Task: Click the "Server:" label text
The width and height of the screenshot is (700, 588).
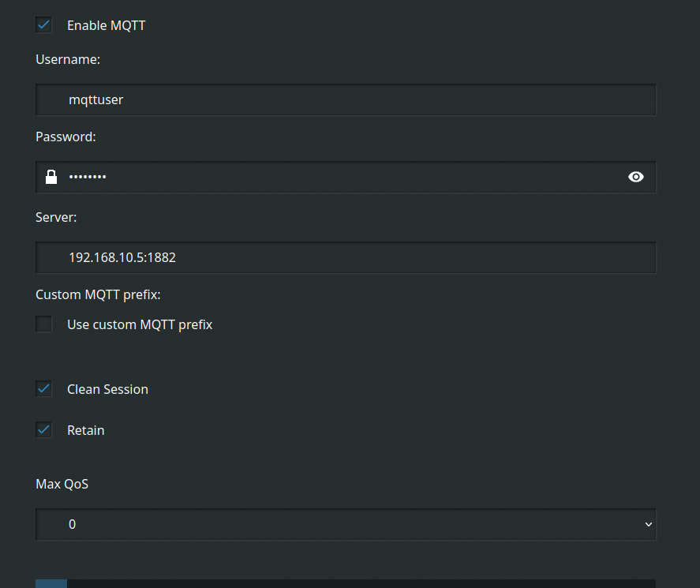Action: pyautogui.click(x=56, y=217)
